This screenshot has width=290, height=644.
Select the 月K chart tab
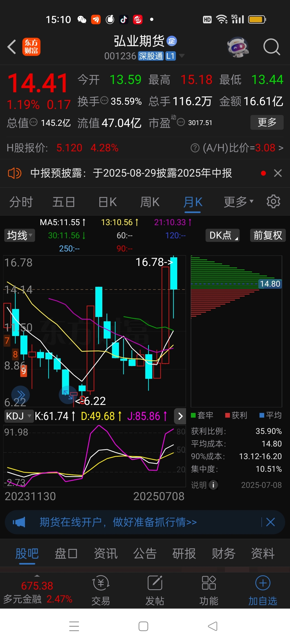tap(193, 202)
